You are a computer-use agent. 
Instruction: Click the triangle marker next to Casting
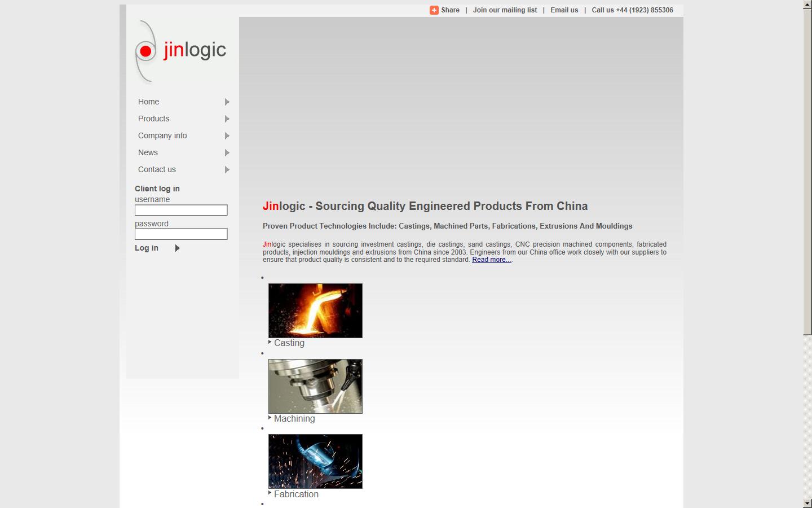[270, 341]
